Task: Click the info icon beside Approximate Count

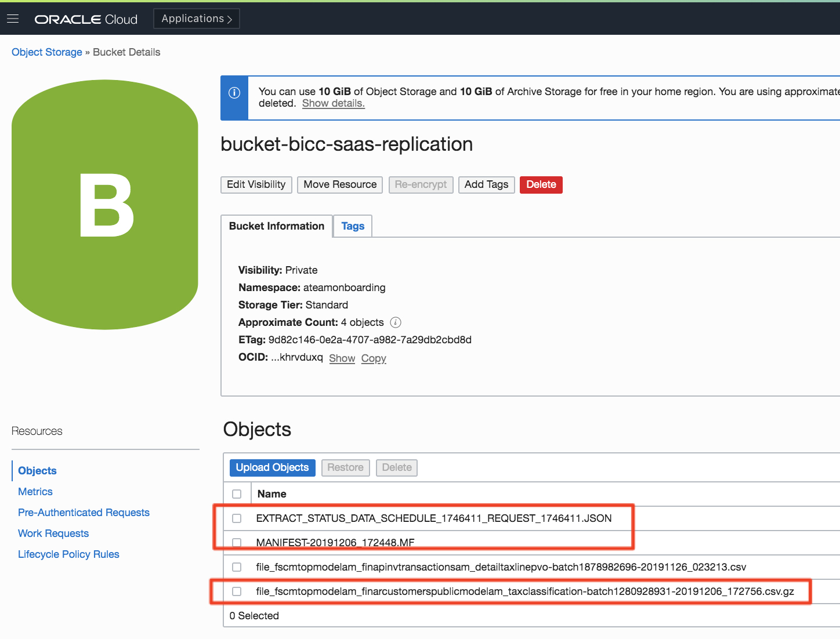Action: click(x=396, y=322)
